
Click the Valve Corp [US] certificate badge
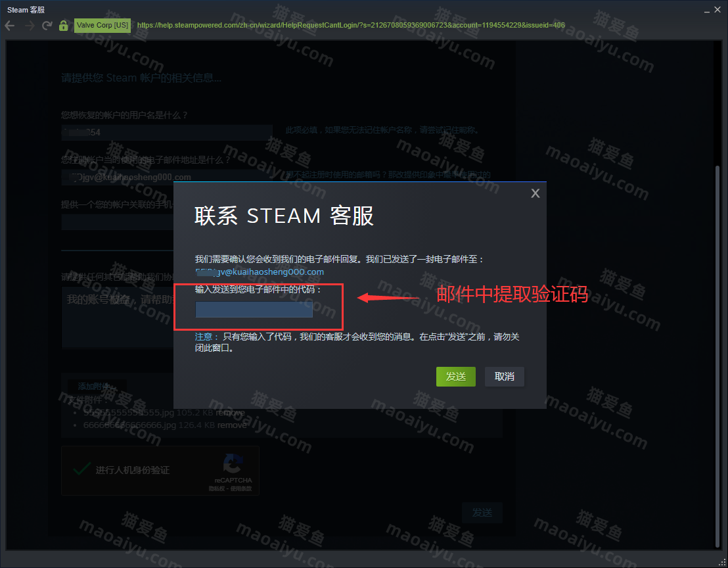click(102, 25)
